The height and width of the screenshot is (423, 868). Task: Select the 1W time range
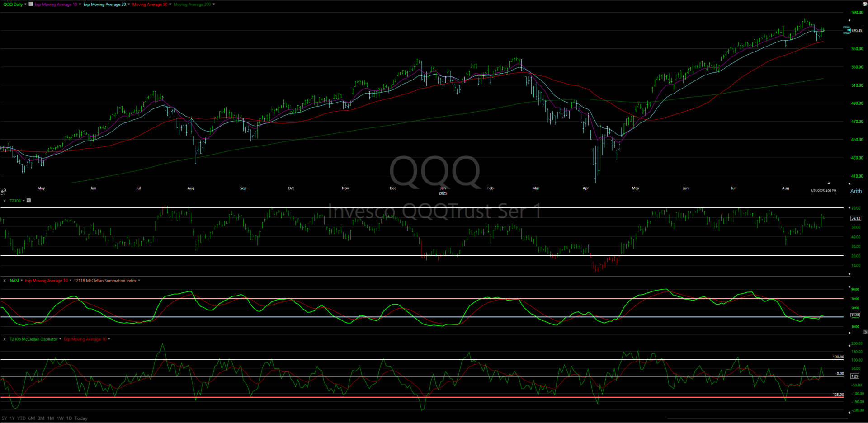60,418
